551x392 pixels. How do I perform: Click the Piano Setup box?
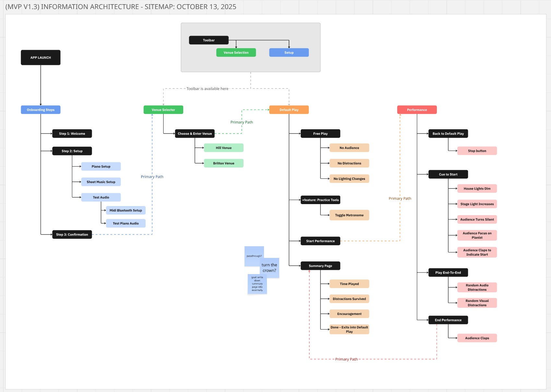101,167
